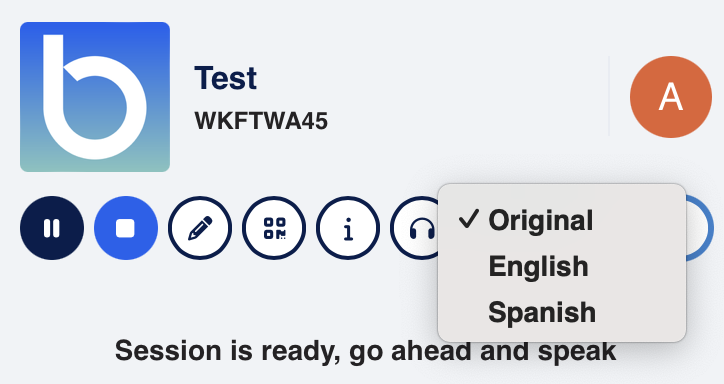The height and width of the screenshot is (384, 724).
Task: Click the letter A inside the avatar
Action: point(670,97)
